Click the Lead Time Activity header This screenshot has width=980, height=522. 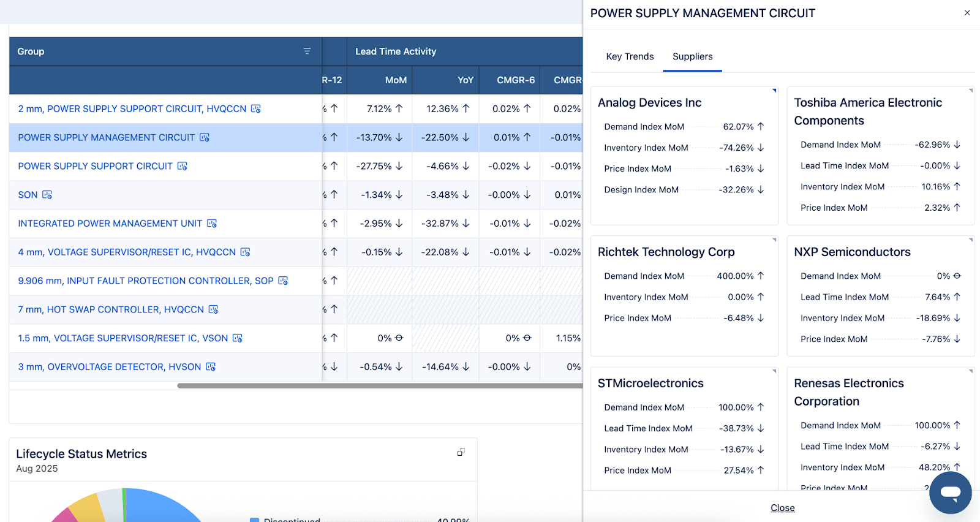(396, 51)
